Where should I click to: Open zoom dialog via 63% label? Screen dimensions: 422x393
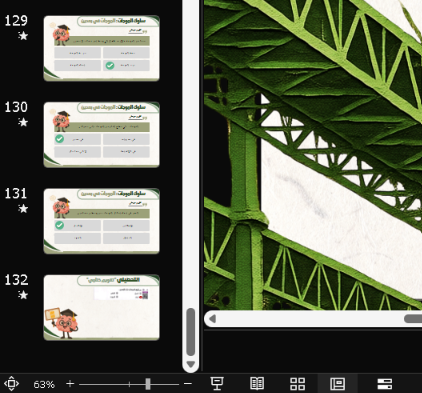pos(44,384)
